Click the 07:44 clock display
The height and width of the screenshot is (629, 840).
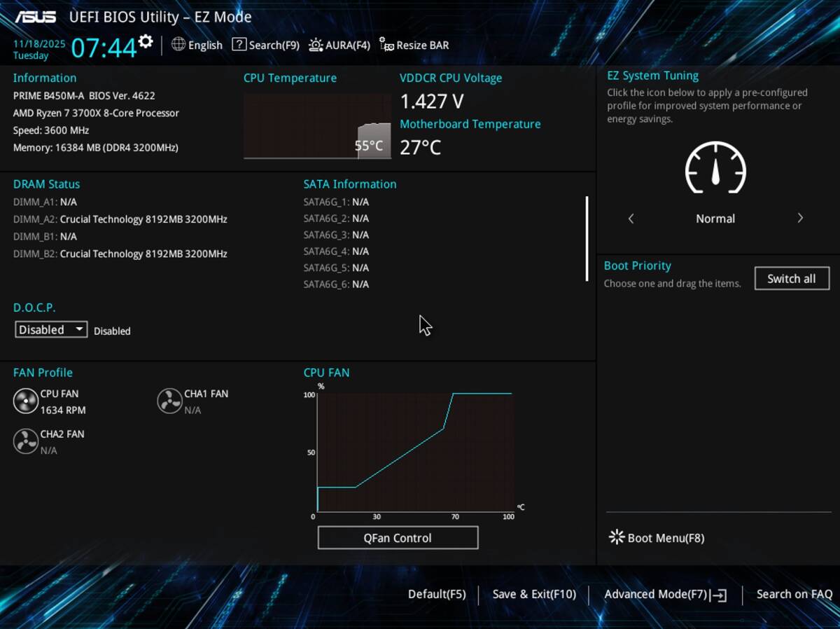click(104, 48)
